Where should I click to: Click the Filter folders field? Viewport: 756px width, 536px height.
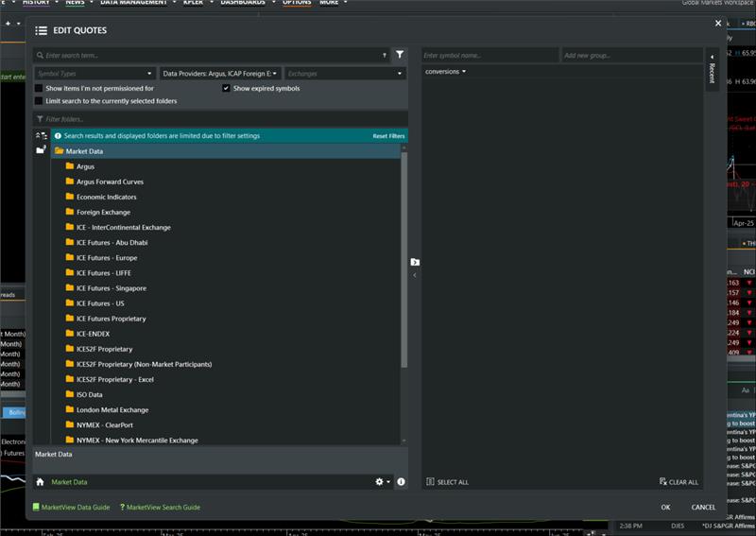220,119
